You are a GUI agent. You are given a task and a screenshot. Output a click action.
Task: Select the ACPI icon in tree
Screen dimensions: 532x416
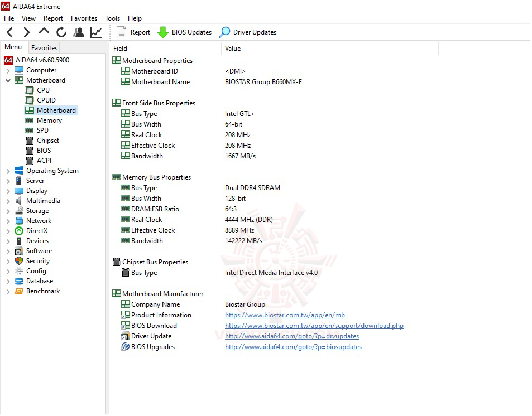(30, 161)
